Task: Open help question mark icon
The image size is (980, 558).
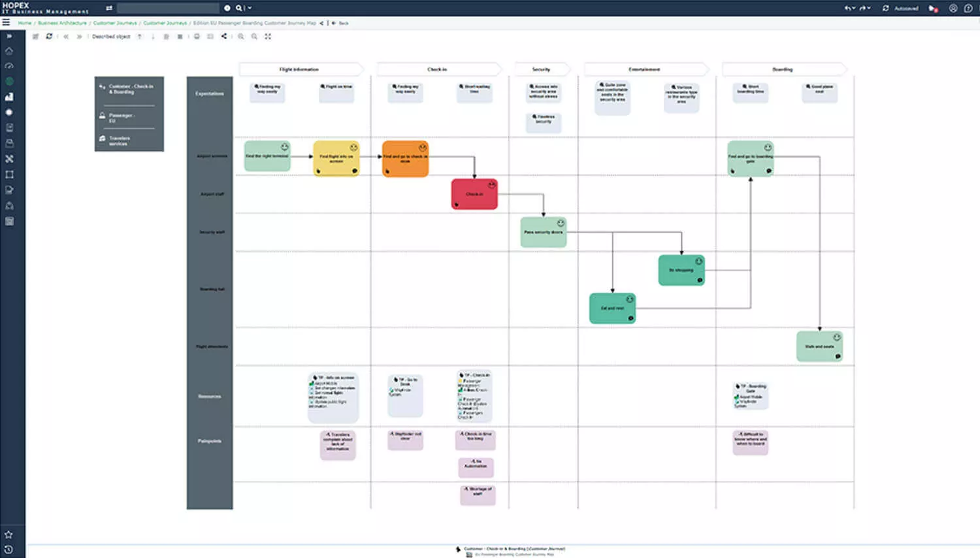Action: coord(968,8)
